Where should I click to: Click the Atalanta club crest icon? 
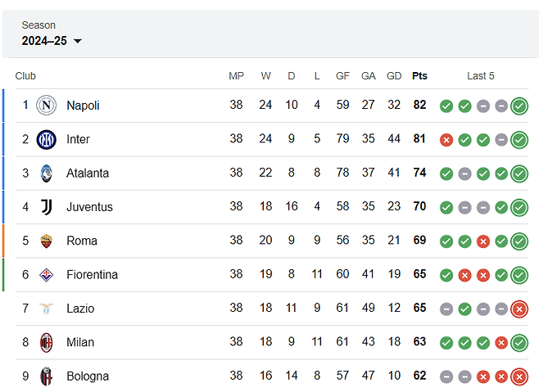tap(46, 173)
